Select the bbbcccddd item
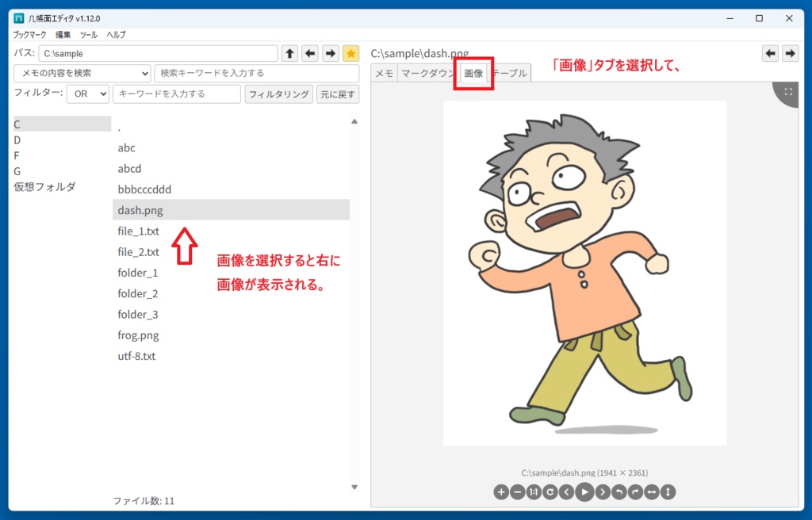 tap(231, 189)
